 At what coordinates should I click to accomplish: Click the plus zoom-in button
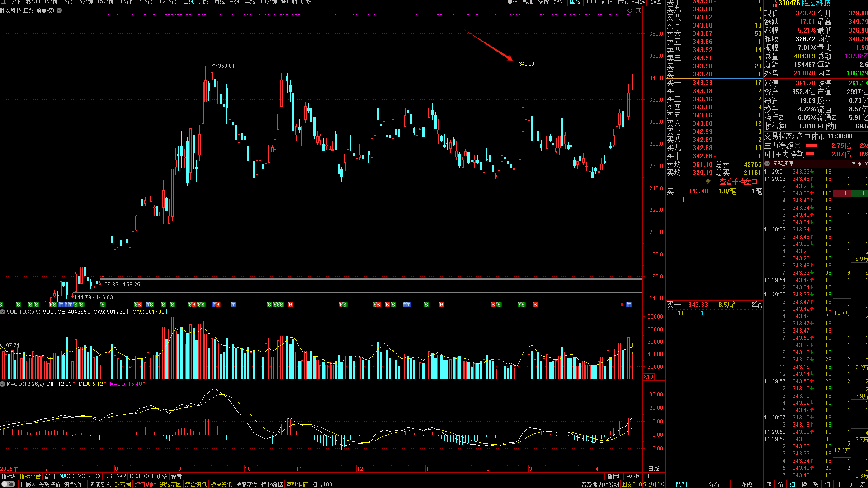click(x=648, y=476)
